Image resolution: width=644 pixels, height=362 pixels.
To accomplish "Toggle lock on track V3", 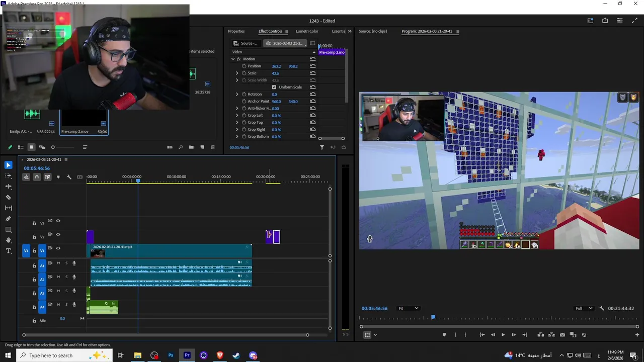I will [34, 223].
